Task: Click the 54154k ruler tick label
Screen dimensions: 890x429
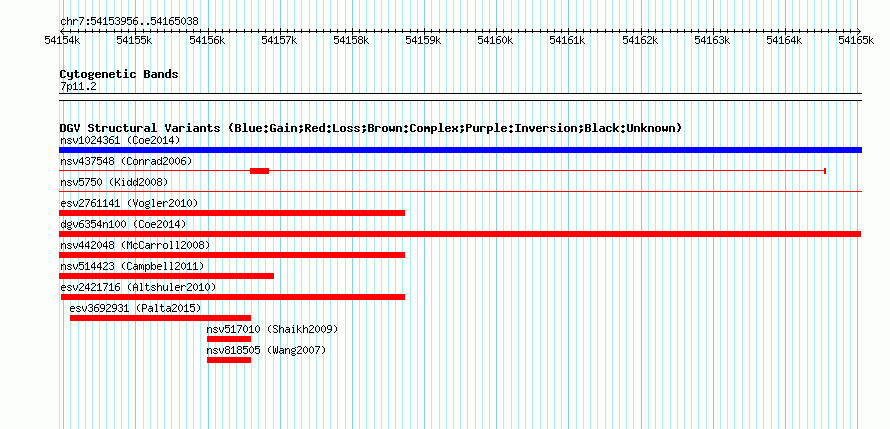Action: (x=62, y=40)
